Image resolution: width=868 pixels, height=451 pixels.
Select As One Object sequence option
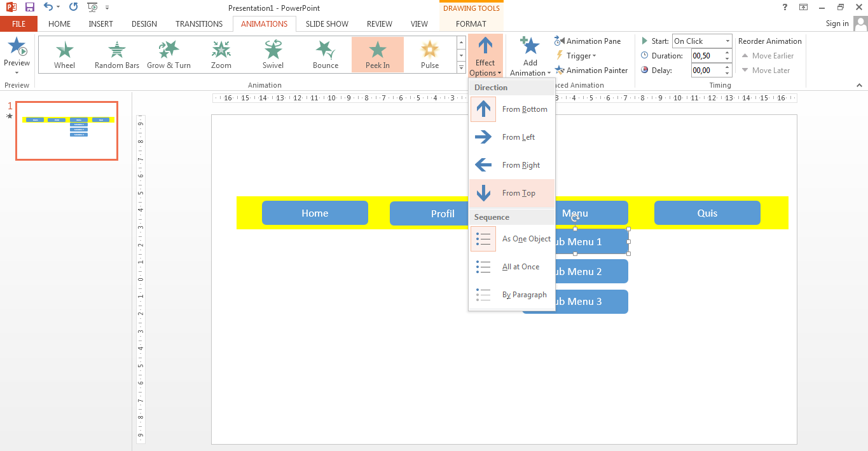coord(512,239)
